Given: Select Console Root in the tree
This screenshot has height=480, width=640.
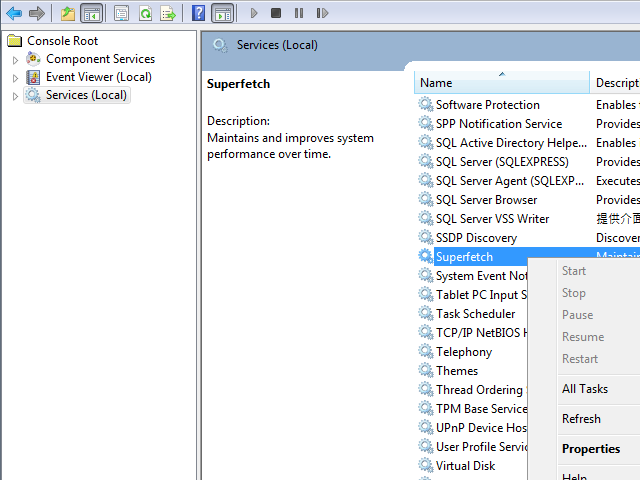Looking at the screenshot, I should click(62, 41).
